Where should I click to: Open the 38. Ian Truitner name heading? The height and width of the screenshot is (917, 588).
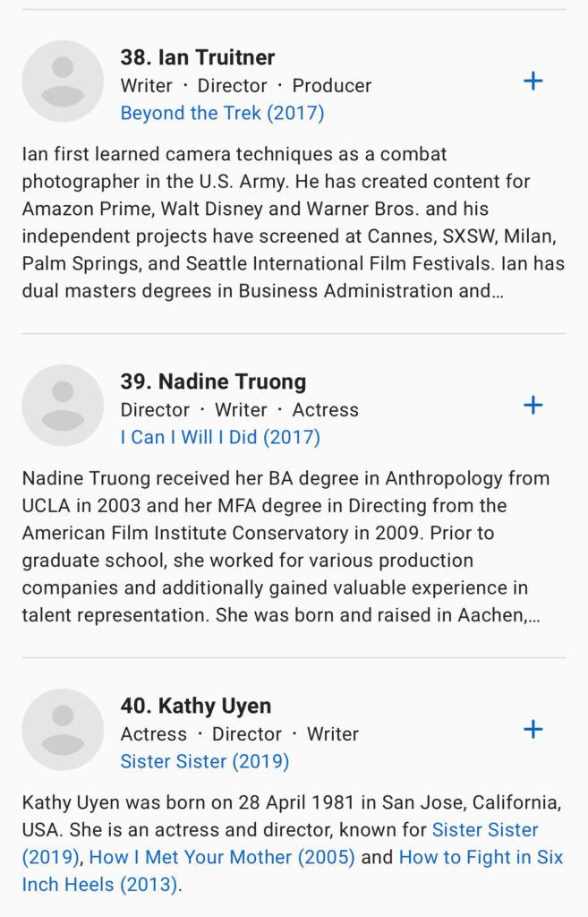[198, 57]
